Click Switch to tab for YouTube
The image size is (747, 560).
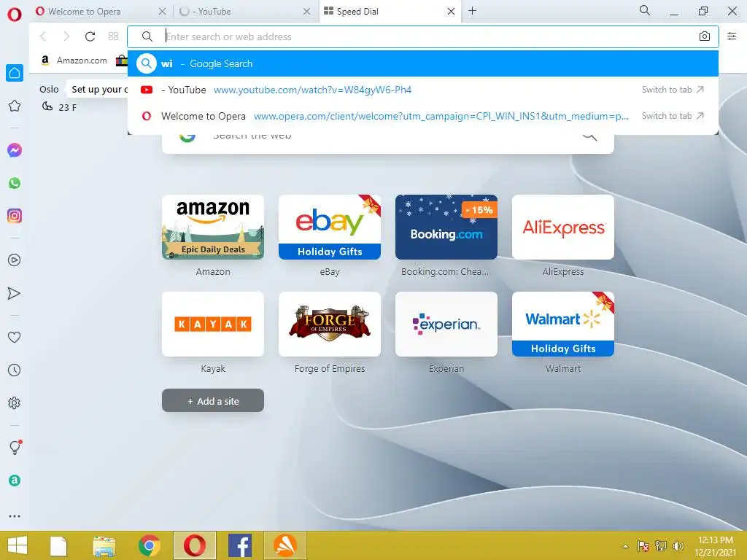(x=673, y=90)
